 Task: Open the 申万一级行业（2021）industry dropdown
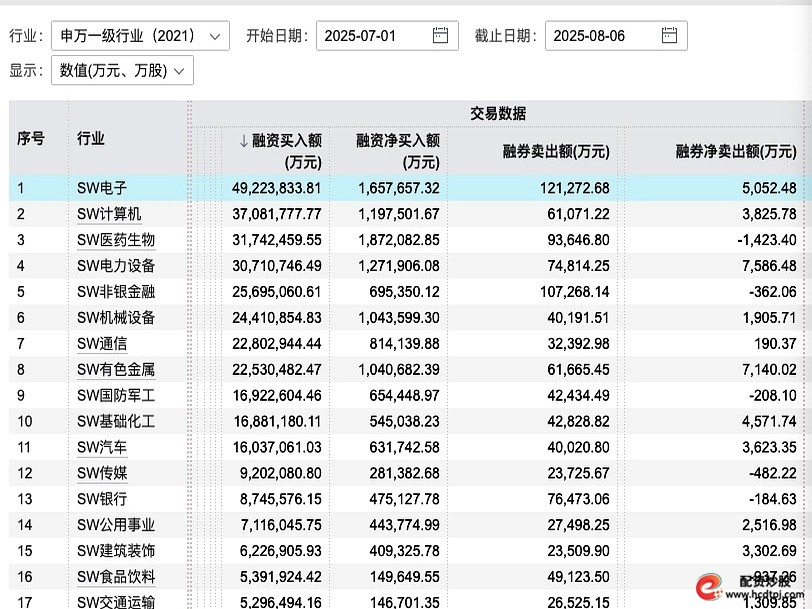[141, 34]
